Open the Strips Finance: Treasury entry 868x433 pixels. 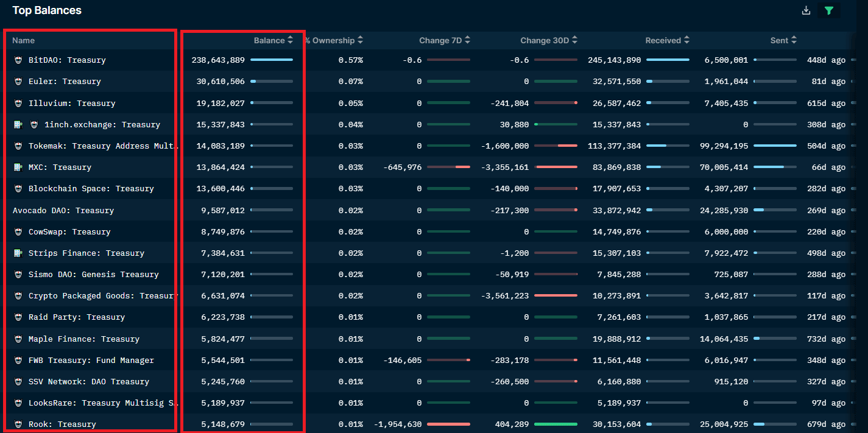(x=86, y=253)
